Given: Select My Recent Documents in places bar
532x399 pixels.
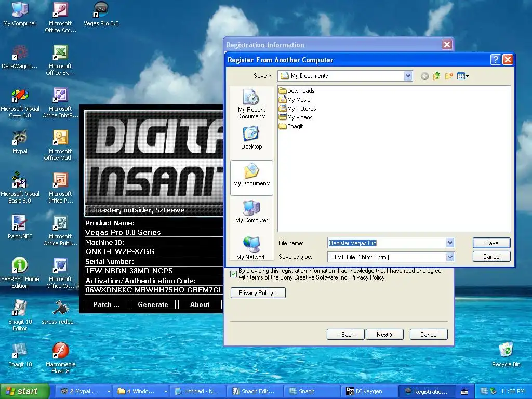Looking at the screenshot, I should 251,104.
